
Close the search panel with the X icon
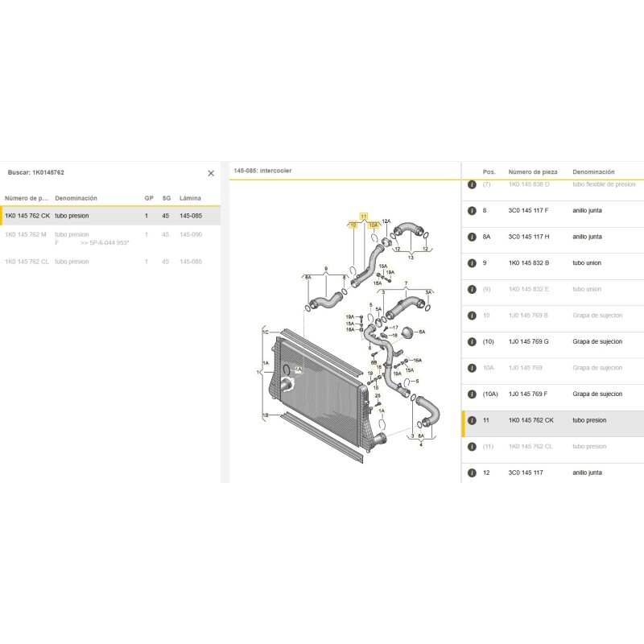(211, 173)
